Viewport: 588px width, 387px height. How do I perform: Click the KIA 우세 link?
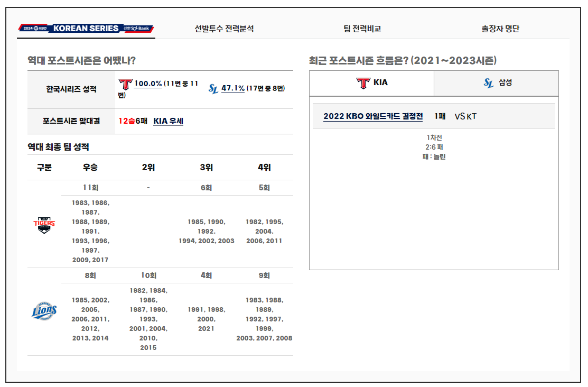pos(169,121)
